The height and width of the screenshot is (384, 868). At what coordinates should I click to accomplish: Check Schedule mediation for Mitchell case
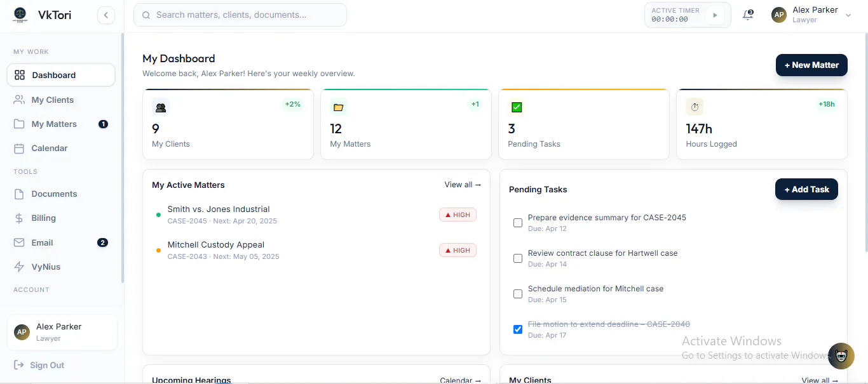click(518, 294)
